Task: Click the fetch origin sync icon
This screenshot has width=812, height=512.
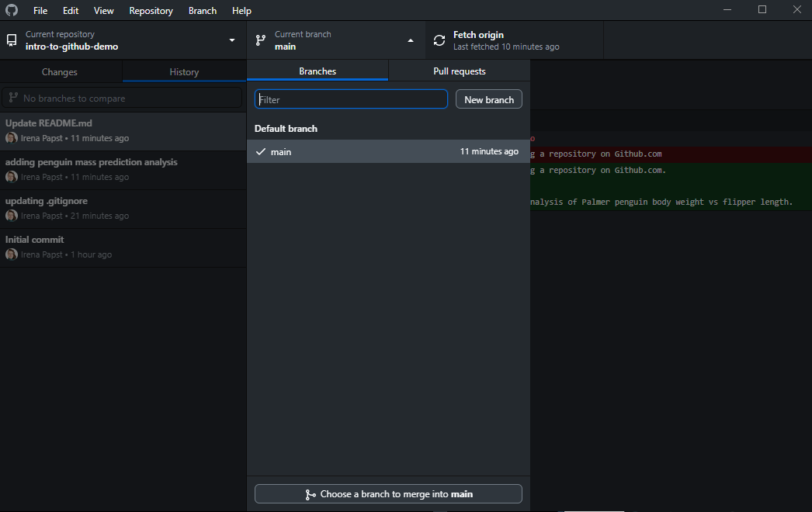Action: tap(439, 40)
